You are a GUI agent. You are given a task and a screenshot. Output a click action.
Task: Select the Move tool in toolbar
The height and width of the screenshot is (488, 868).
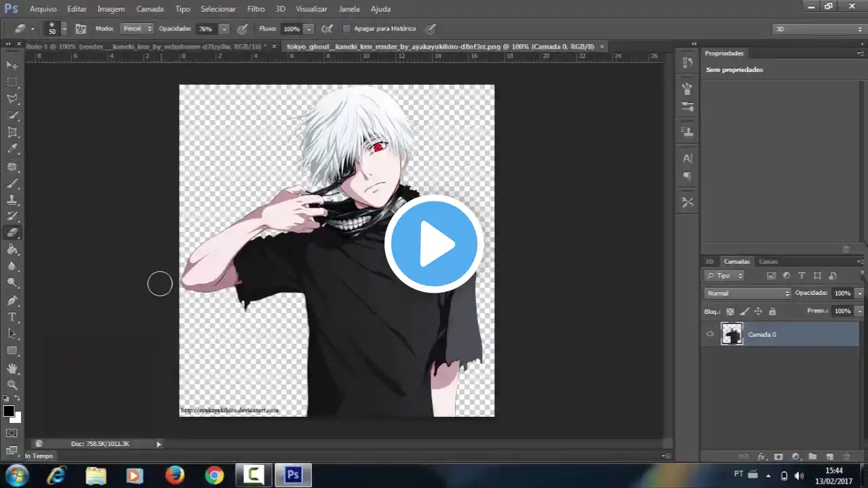[12, 64]
